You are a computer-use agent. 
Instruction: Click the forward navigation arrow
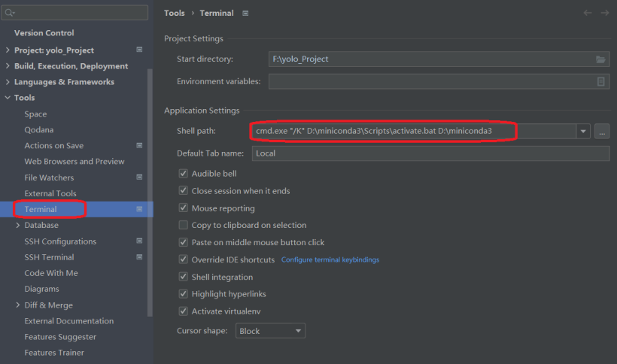point(604,13)
